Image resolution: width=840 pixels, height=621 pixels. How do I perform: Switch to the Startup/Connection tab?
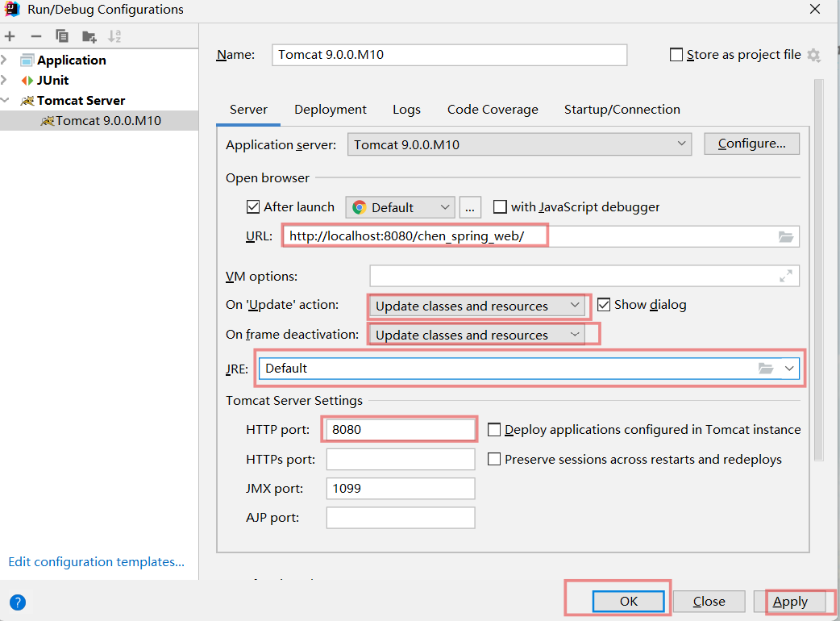(622, 110)
